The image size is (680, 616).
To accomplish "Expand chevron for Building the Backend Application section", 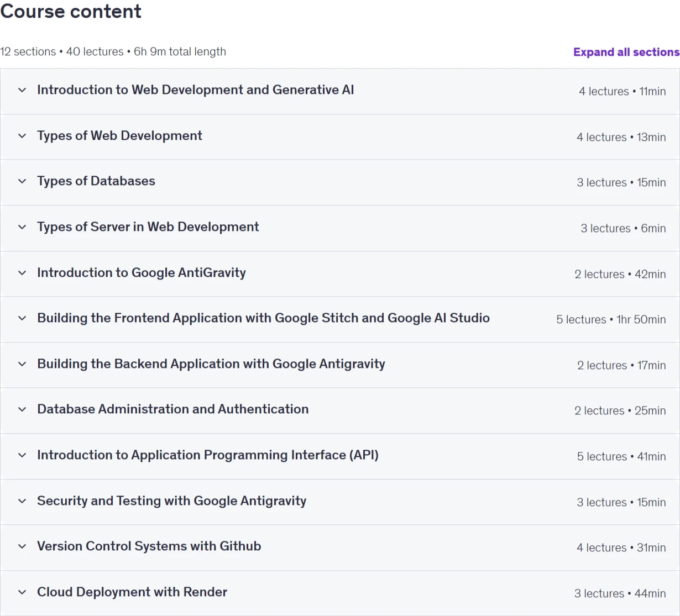I will (22, 364).
